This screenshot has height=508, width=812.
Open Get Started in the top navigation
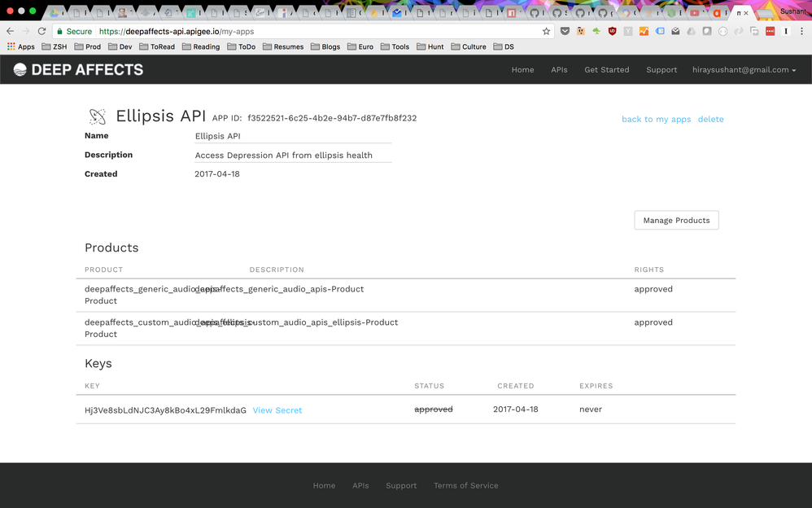[x=607, y=69]
